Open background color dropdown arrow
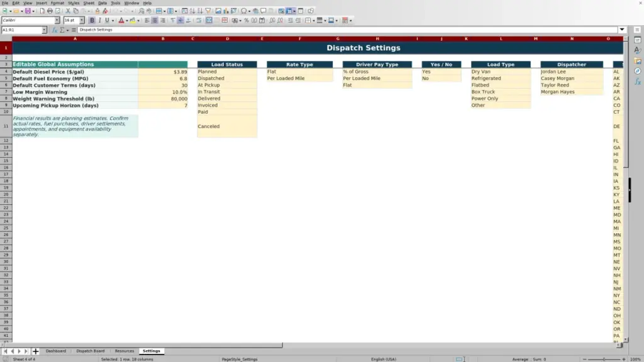Screen dimensions: 644x362 coord(138,21)
